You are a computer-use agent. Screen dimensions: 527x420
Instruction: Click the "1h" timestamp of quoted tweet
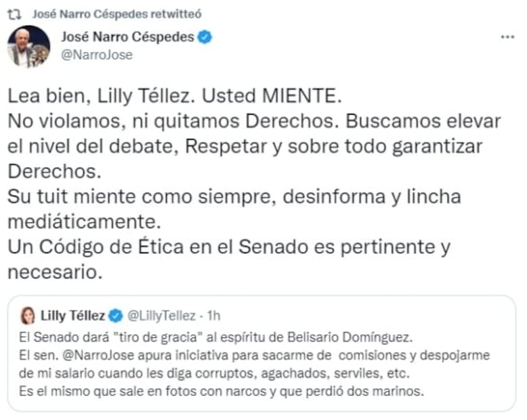click(213, 316)
